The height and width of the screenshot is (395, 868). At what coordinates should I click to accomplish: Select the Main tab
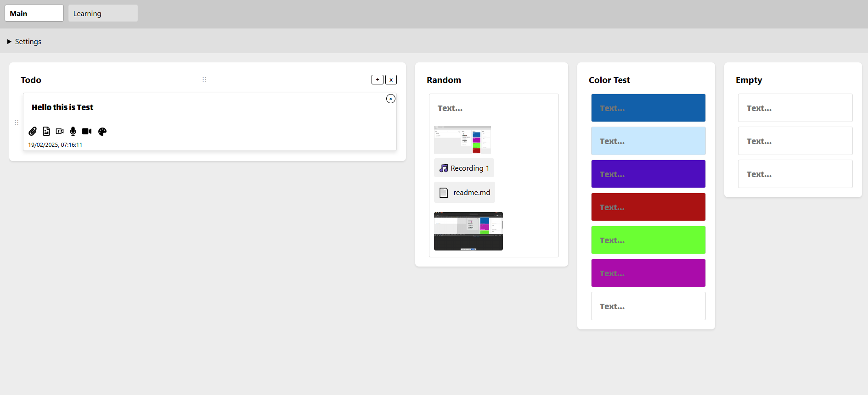tap(34, 13)
